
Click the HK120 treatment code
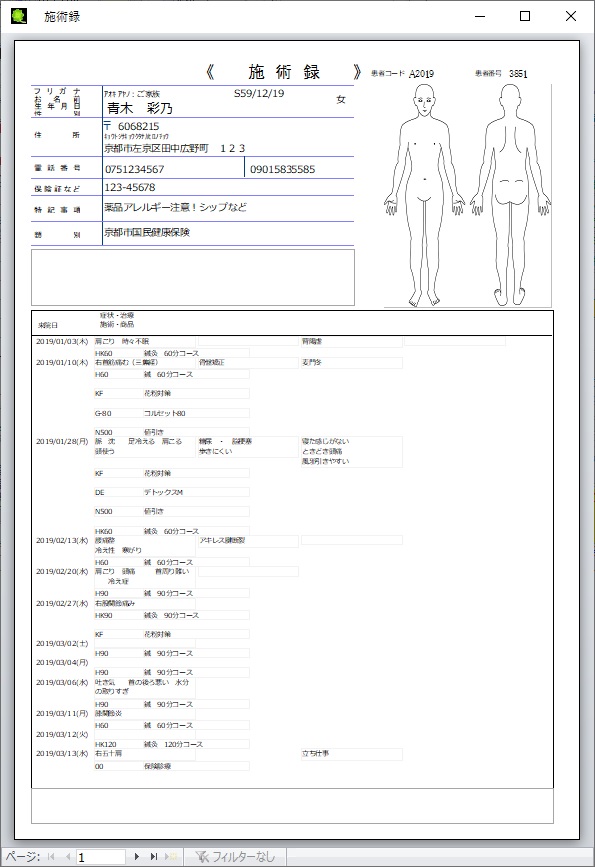106,744
